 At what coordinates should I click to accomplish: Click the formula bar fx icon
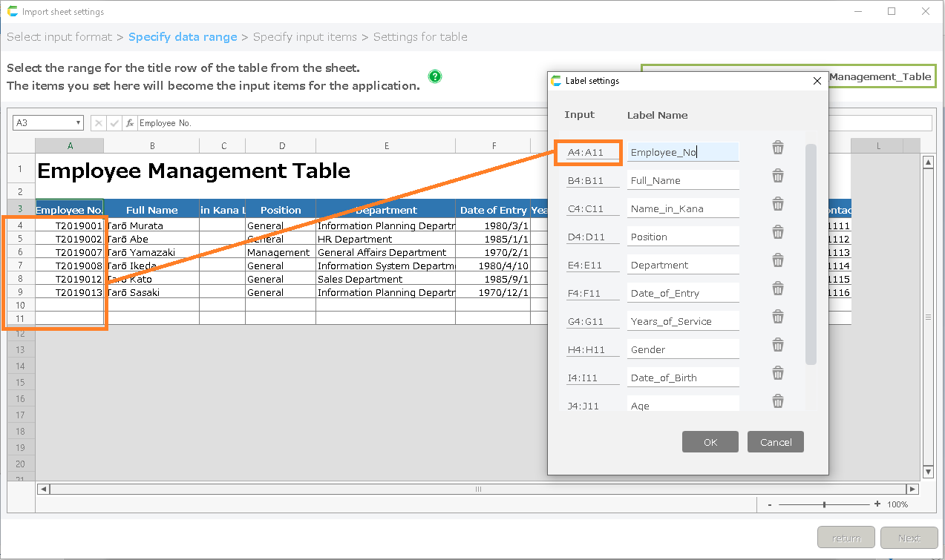(129, 123)
